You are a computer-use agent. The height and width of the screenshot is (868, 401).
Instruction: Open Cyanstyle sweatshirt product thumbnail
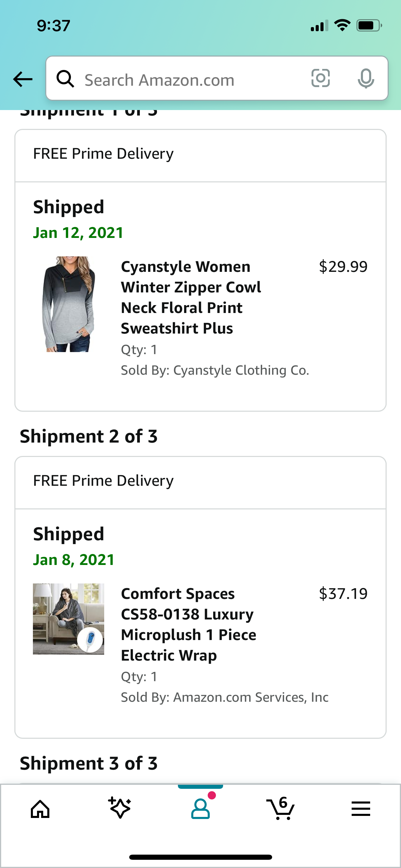[69, 304]
